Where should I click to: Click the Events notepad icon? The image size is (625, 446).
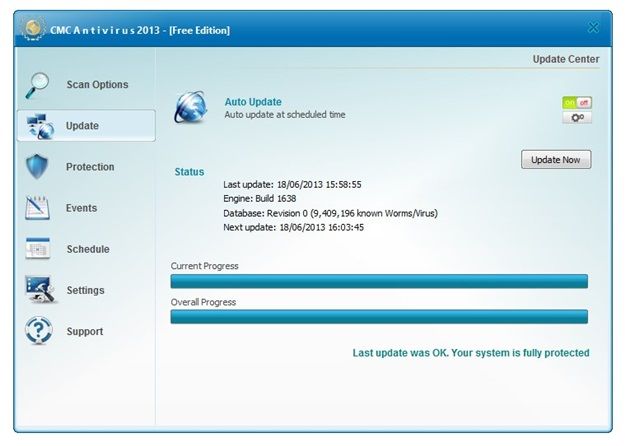37,208
